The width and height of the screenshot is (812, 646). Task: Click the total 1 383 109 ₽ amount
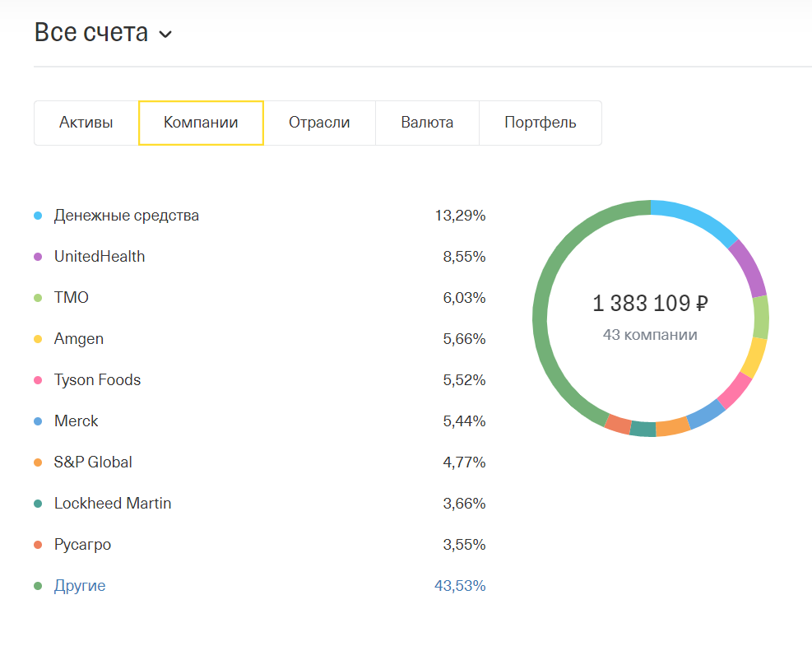650,304
